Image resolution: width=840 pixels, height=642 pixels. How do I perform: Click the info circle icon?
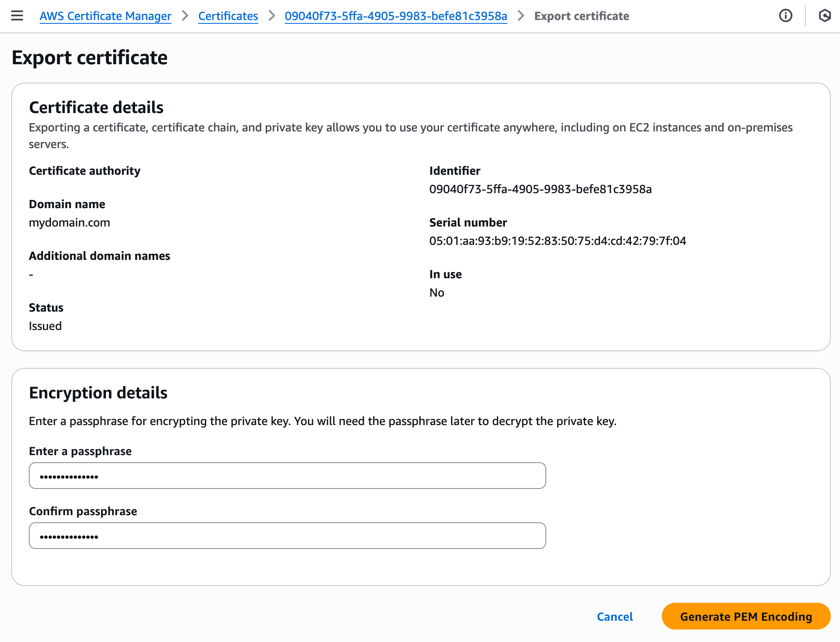tap(785, 16)
